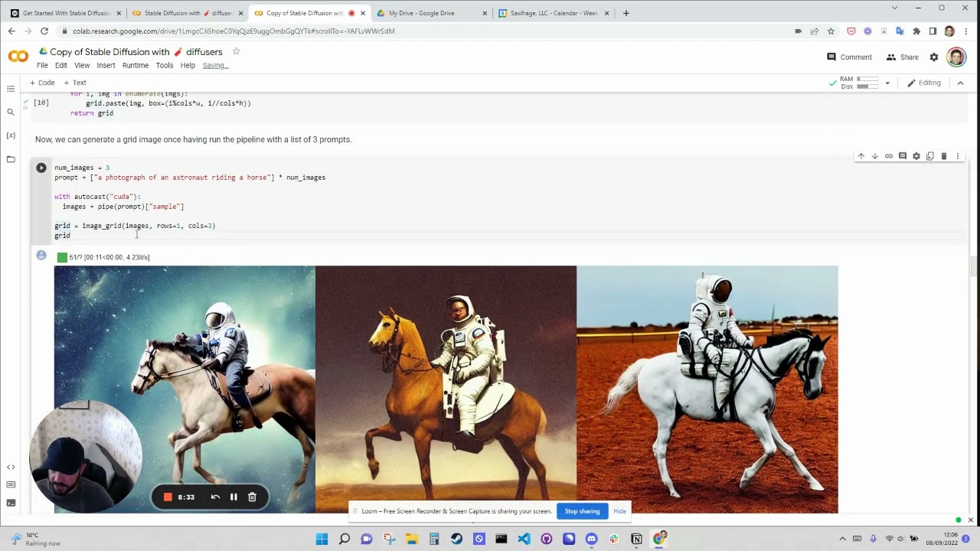The width and height of the screenshot is (980, 551).
Task: Click the Comment button in header
Action: coord(849,57)
